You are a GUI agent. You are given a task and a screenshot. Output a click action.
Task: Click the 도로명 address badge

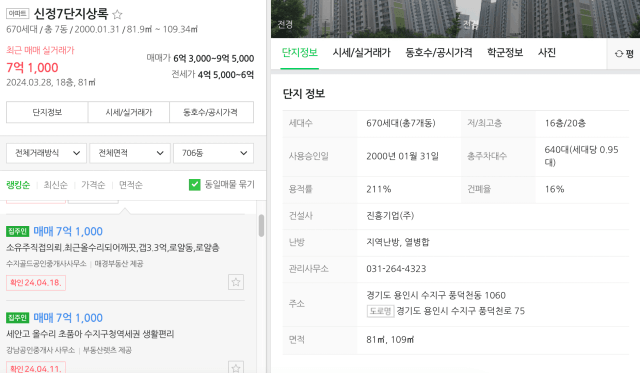[x=380, y=311]
